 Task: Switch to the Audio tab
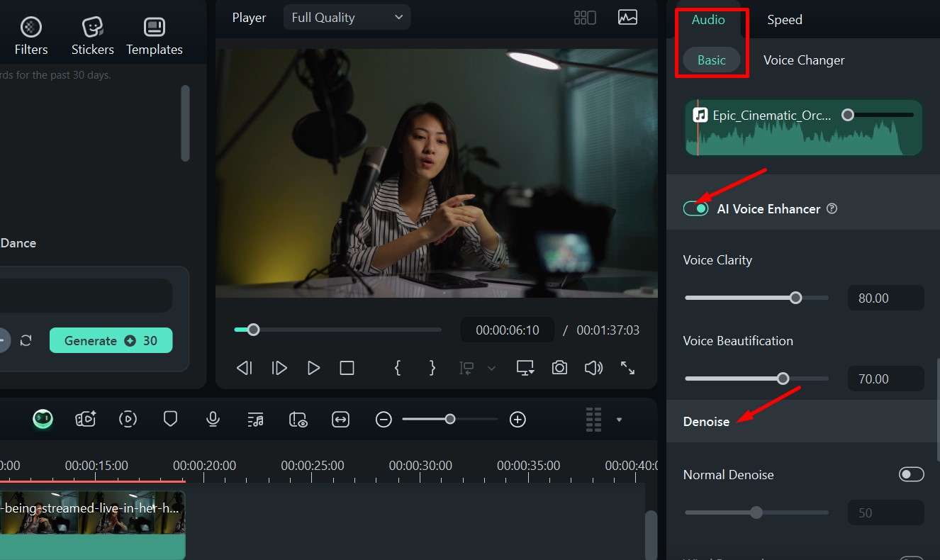click(x=708, y=19)
